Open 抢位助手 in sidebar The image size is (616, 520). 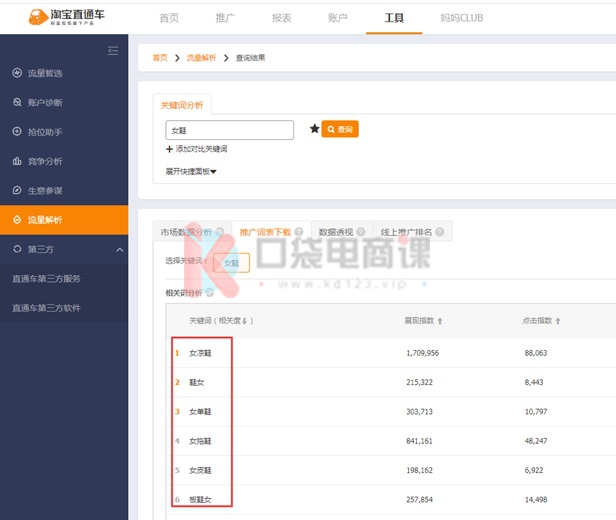45,132
